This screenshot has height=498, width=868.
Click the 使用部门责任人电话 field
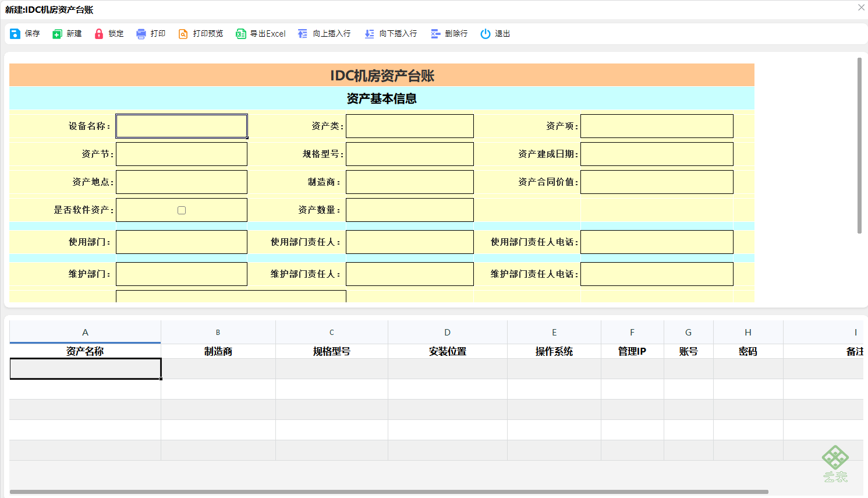pyautogui.click(x=657, y=242)
